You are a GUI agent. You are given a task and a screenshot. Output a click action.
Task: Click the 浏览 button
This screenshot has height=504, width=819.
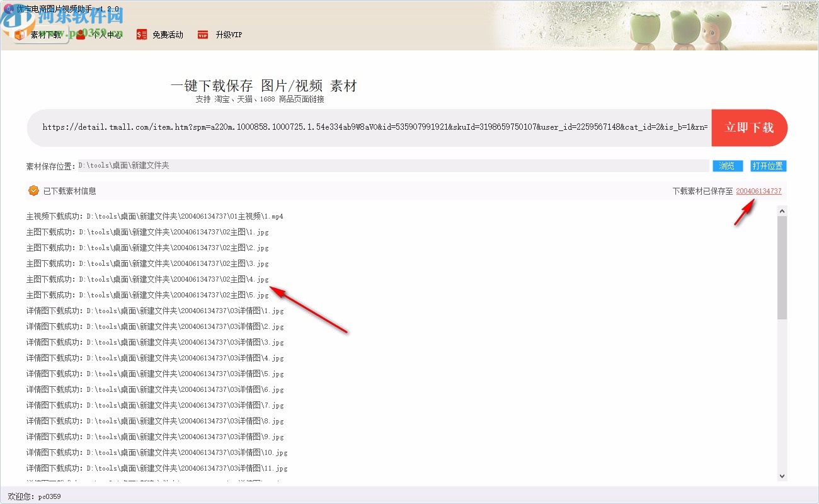coord(727,166)
